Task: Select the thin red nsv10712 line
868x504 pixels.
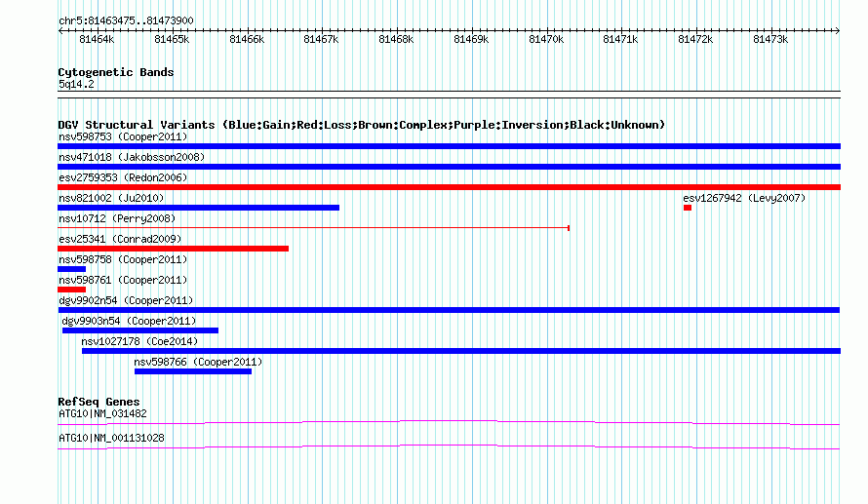Action: (x=314, y=228)
